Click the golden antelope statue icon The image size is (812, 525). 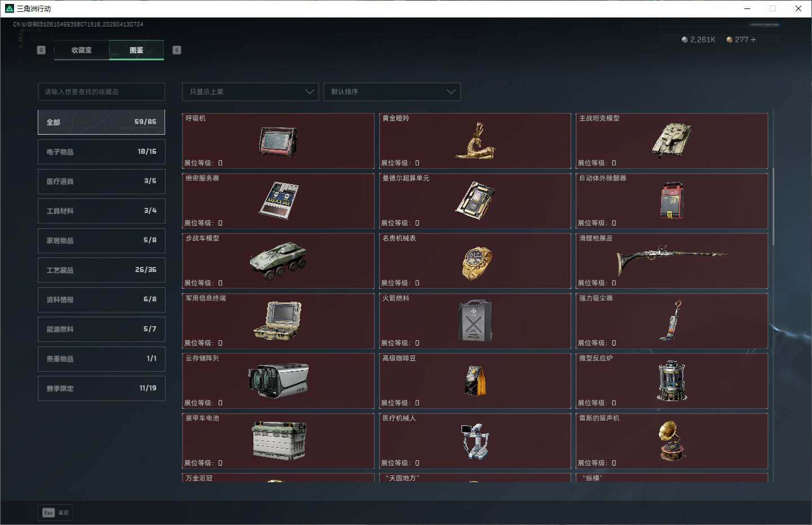coord(475,141)
